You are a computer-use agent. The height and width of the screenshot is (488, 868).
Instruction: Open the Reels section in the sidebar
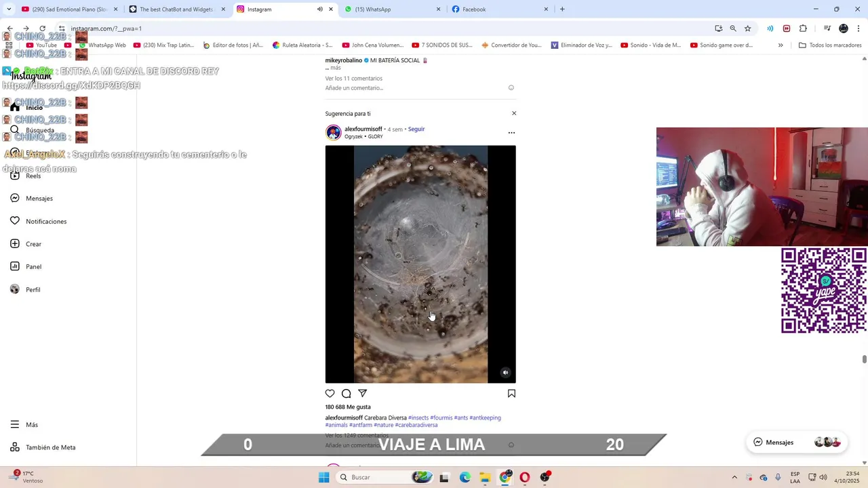(33, 176)
